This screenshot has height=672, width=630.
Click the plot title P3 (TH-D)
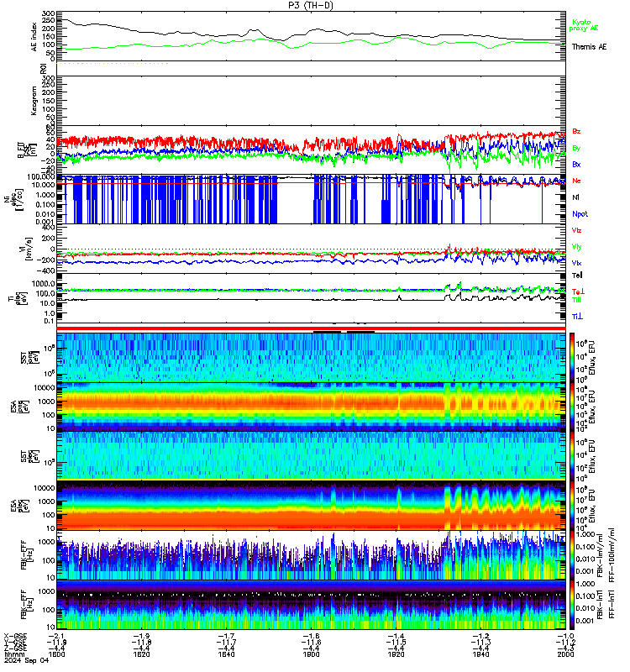pos(310,5)
